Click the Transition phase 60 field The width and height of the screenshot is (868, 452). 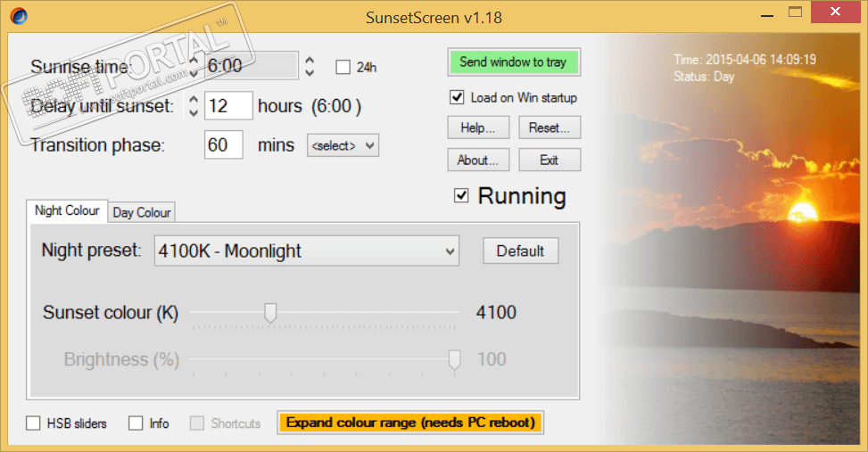223,145
